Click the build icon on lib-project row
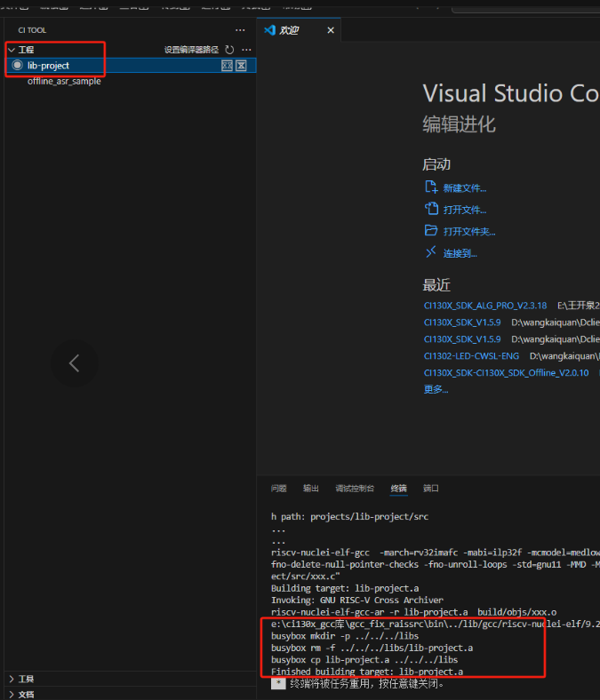Image resolution: width=600 pixels, height=700 pixels. tap(227, 66)
